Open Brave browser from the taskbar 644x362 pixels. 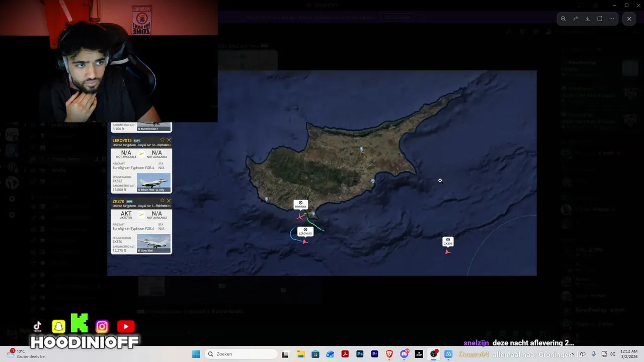tap(389, 354)
